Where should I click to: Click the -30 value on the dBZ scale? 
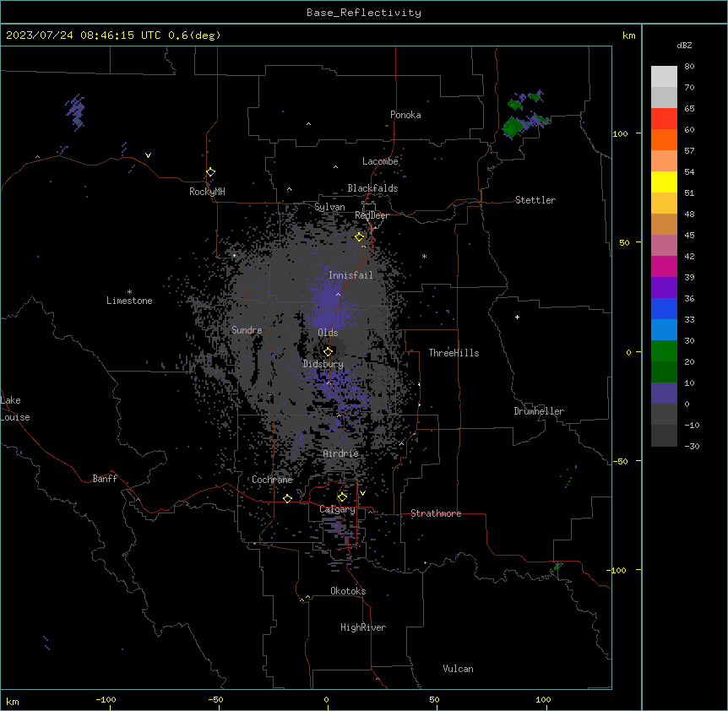coord(692,446)
